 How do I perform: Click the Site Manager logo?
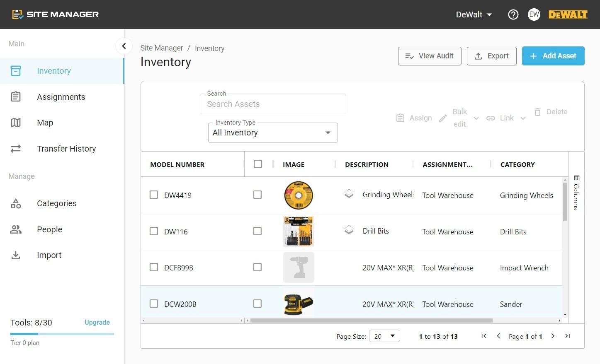click(56, 14)
